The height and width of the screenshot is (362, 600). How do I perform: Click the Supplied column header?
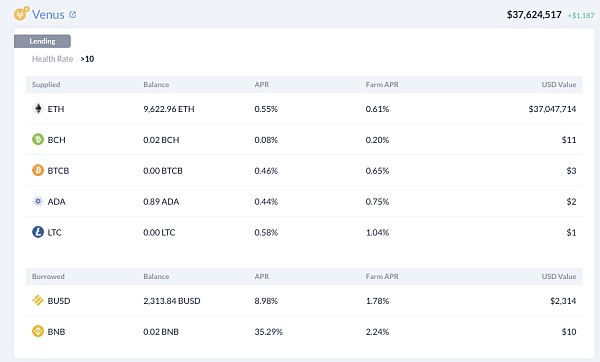pos(46,85)
